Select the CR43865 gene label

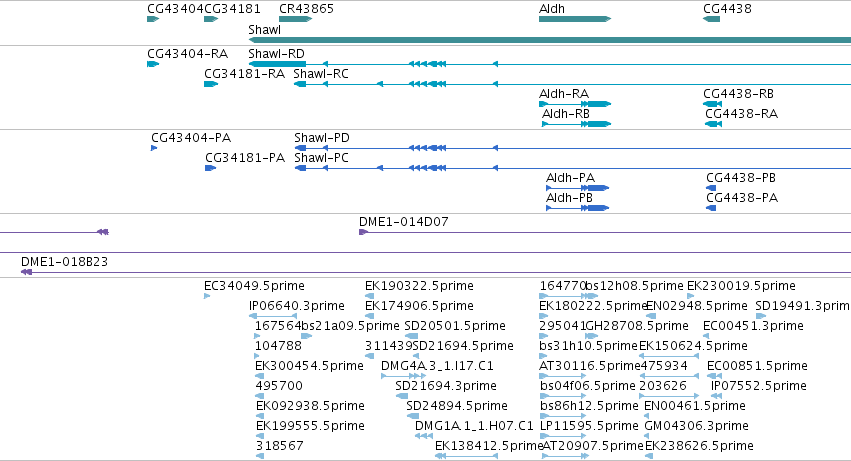click(x=306, y=9)
